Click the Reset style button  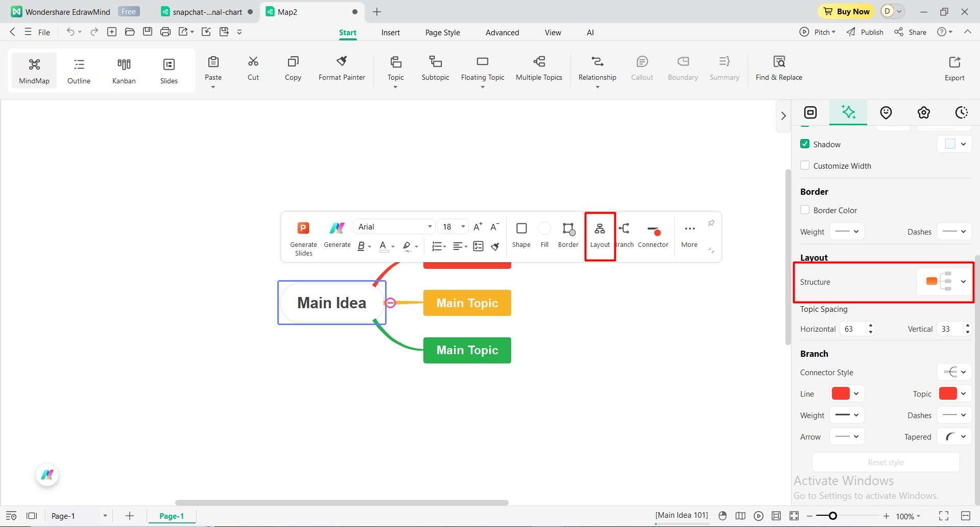click(x=886, y=462)
